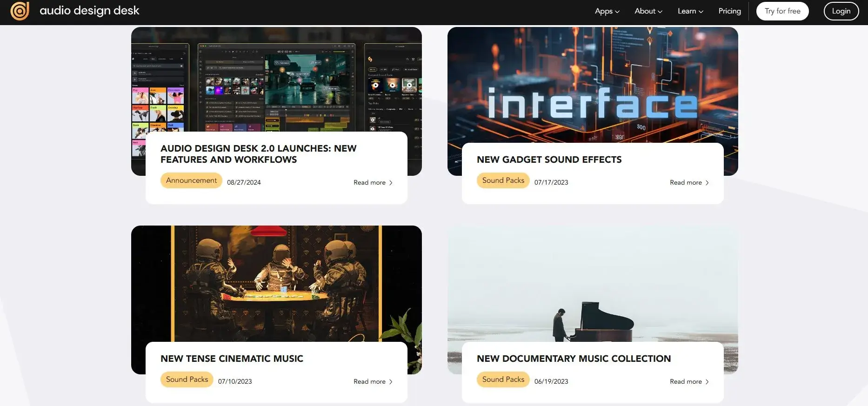Expand the Apps dropdown menu
This screenshot has height=406, width=868.
point(607,11)
